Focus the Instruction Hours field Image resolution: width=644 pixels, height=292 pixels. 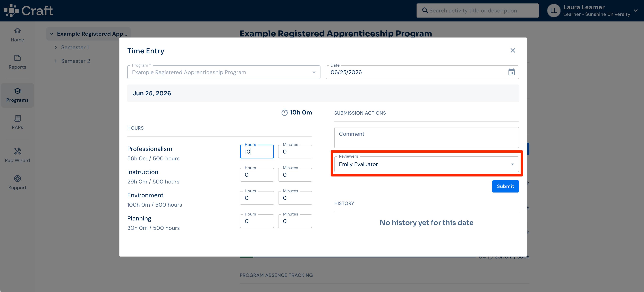coord(257,175)
